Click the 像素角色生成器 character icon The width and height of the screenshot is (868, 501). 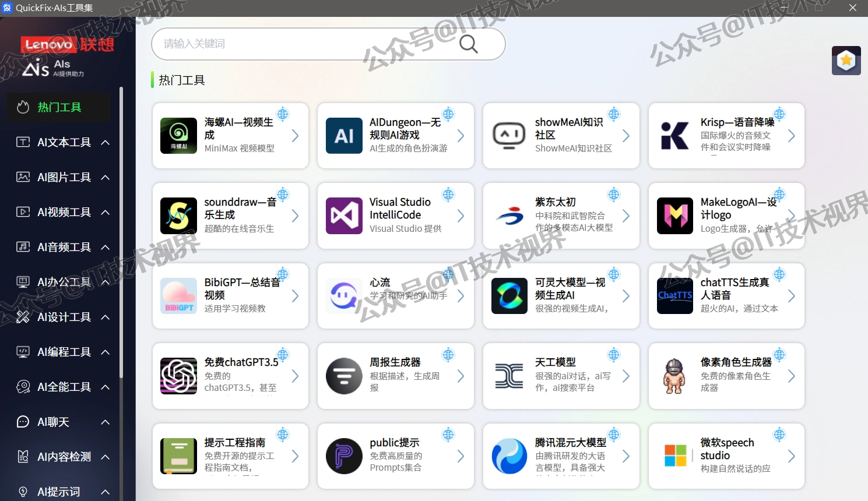coord(674,376)
